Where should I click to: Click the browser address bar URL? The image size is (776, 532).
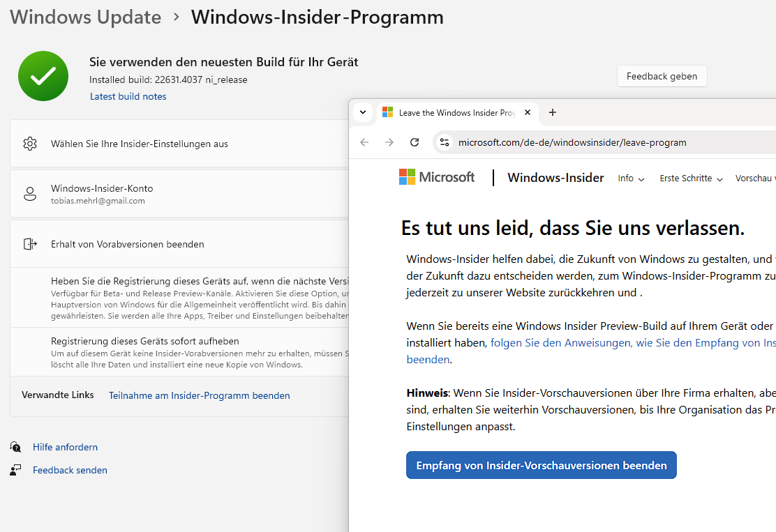[x=572, y=142]
